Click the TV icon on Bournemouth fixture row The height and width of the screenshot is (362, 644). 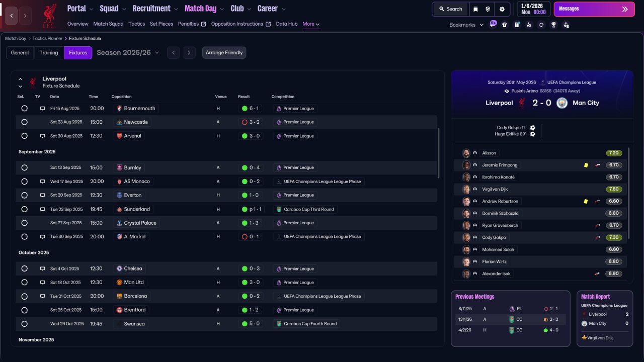43,109
